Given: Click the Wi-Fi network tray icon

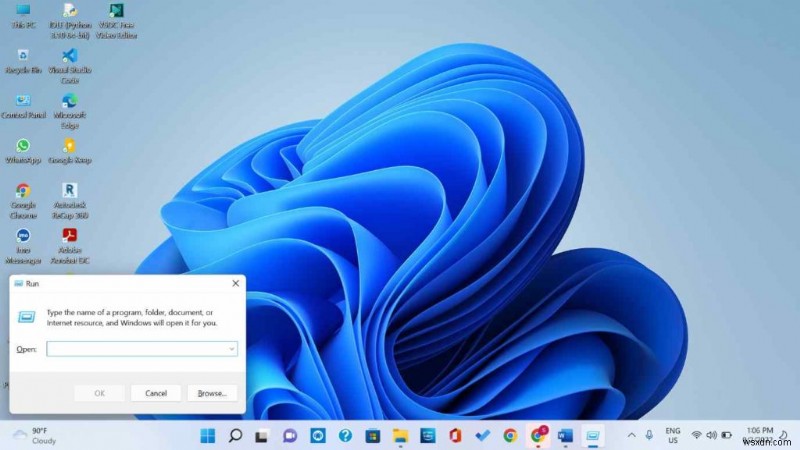Looking at the screenshot, I should point(696,435).
